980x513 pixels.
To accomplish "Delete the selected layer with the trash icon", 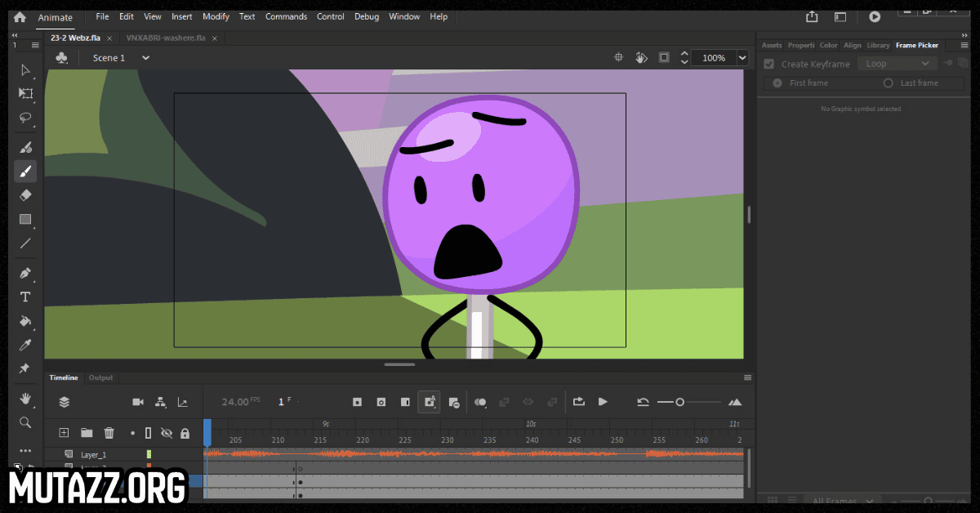I will [x=109, y=432].
